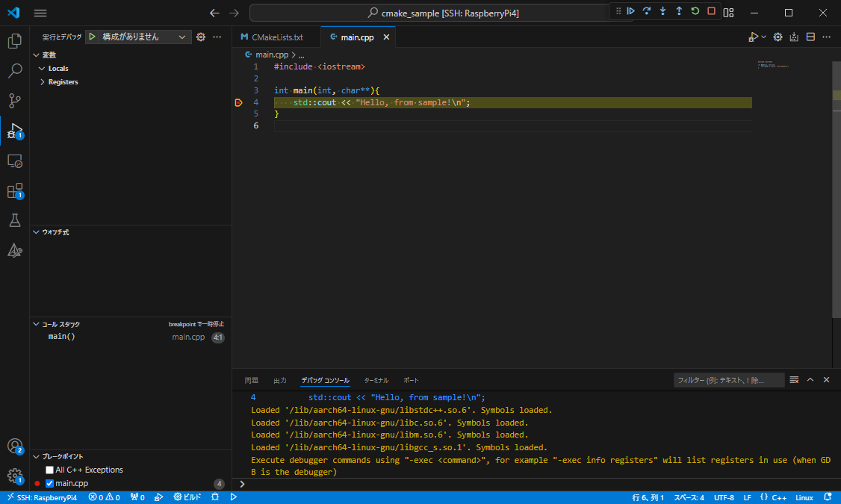Image resolution: width=841 pixels, height=504 pixels.
Task: Open the application hamburger menu
Action: click(40, 13)
